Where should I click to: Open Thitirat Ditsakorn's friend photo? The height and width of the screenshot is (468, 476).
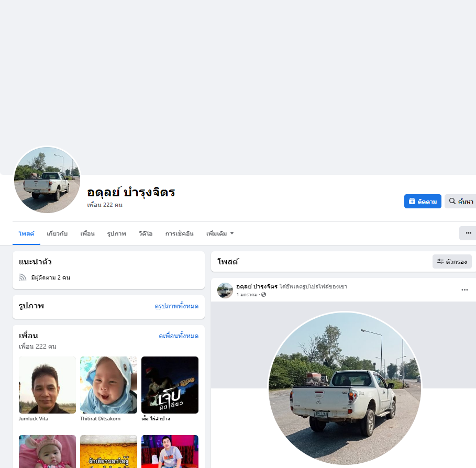[x=108, y=385]
